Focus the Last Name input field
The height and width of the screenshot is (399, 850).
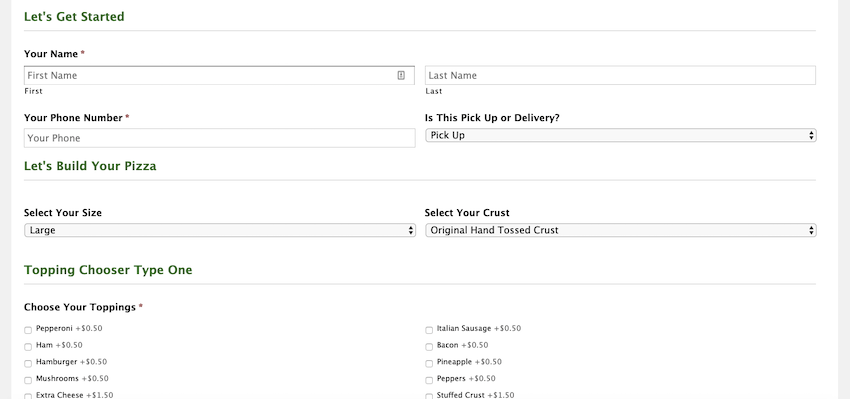point(620,75)
